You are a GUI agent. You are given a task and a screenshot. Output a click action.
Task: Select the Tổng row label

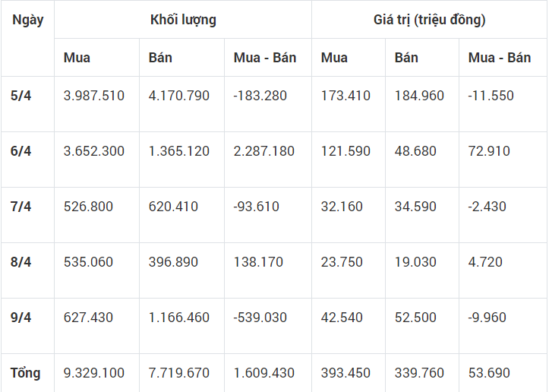25,373
